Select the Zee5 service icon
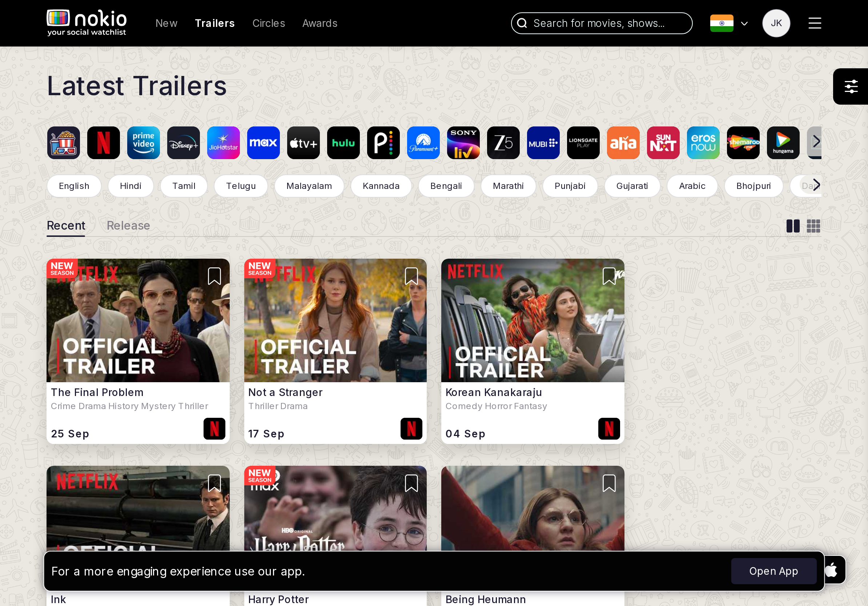 point(503,143)
